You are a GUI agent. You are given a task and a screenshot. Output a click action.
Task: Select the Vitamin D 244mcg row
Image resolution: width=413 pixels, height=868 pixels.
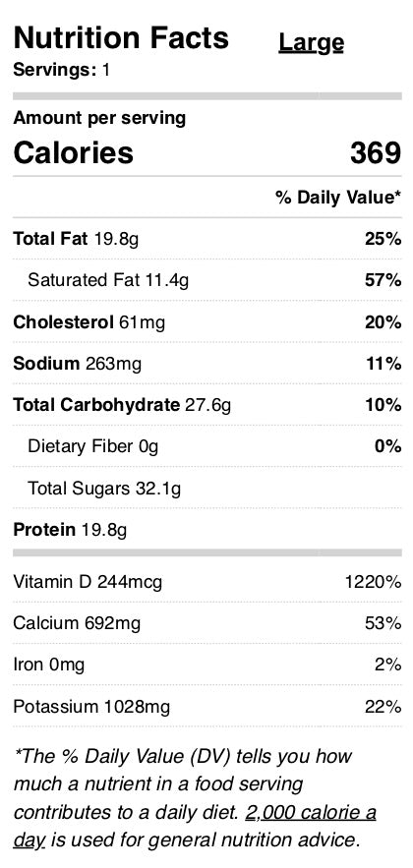pos(207,581)
